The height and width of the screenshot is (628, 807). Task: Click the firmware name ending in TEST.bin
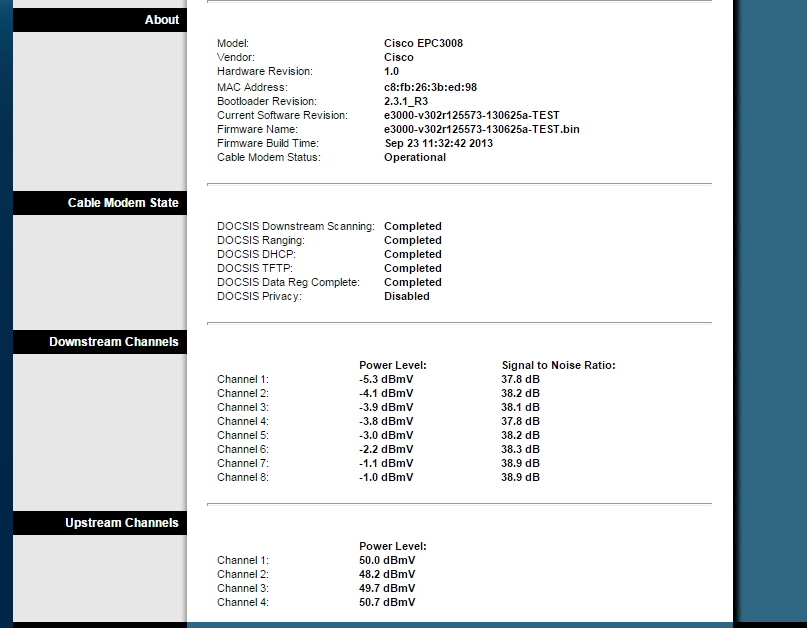tap(482, 129)
